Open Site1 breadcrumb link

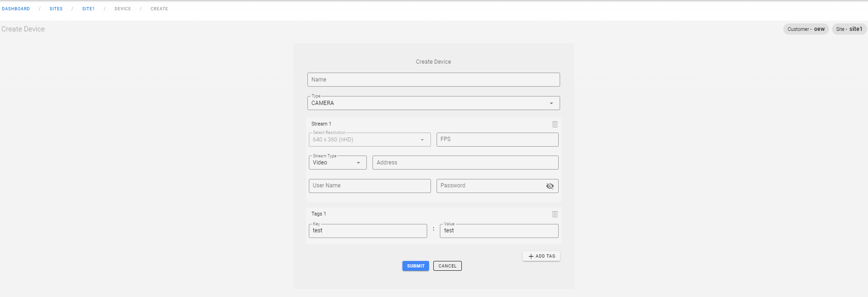click(x=88, y=9)
